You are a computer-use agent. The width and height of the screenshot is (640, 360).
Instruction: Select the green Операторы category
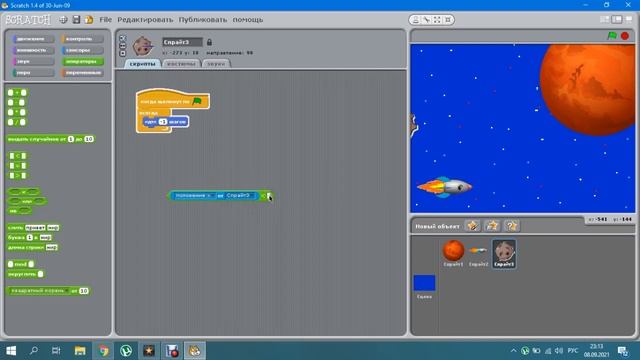pyautogui.click(x=82, y=61)
